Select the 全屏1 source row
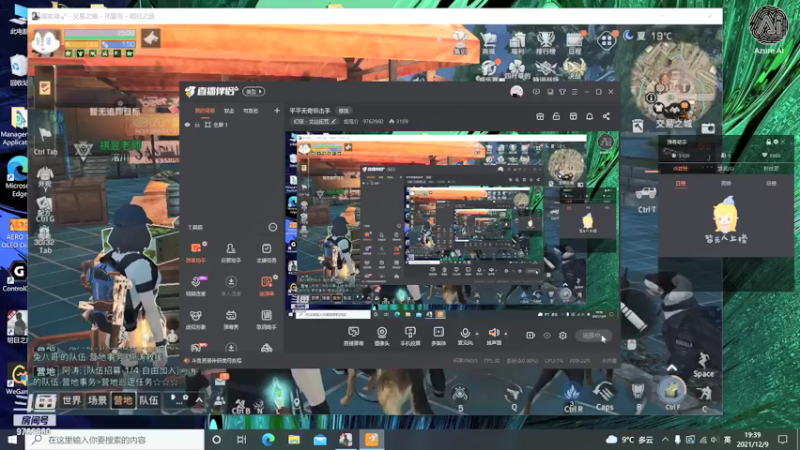The height and width of the screenshot is (450, 800). pyautogui.click(x=233, y=124)
